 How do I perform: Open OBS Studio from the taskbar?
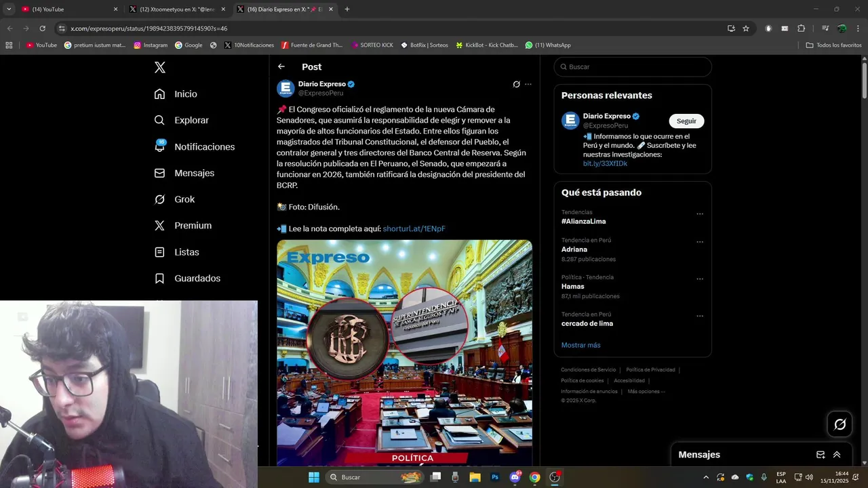point(555,477)
